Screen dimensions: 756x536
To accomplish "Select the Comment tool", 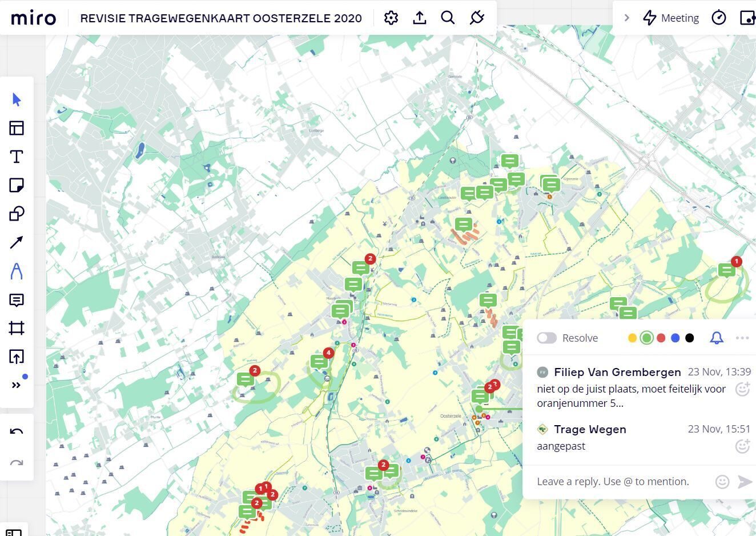I will [x=17, y=300].
